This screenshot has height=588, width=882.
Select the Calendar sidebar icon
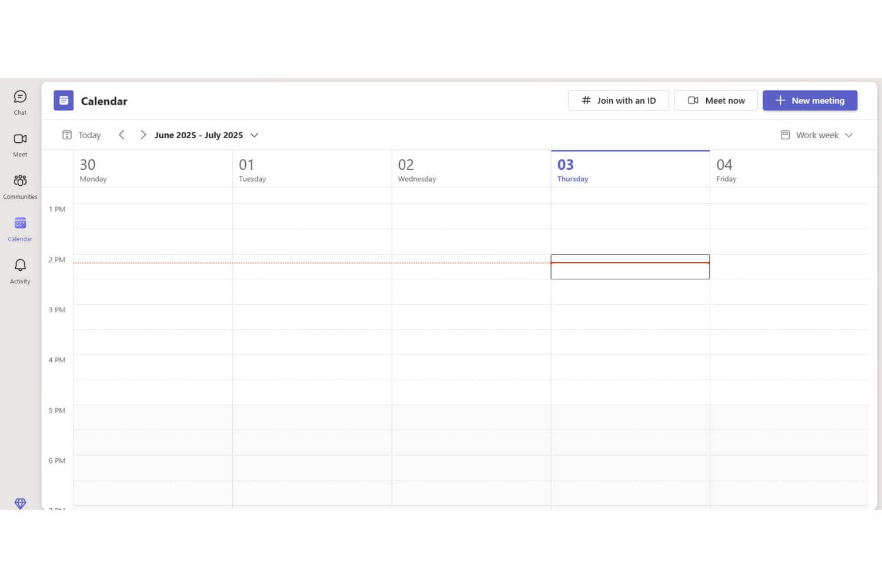[x=20, y=229]
